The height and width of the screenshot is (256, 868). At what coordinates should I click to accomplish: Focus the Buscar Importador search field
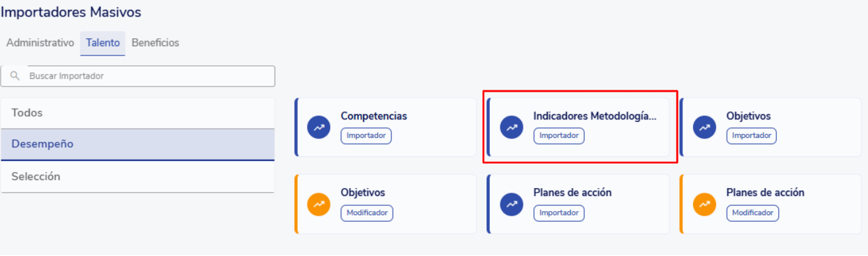click(x=138, y=76)
